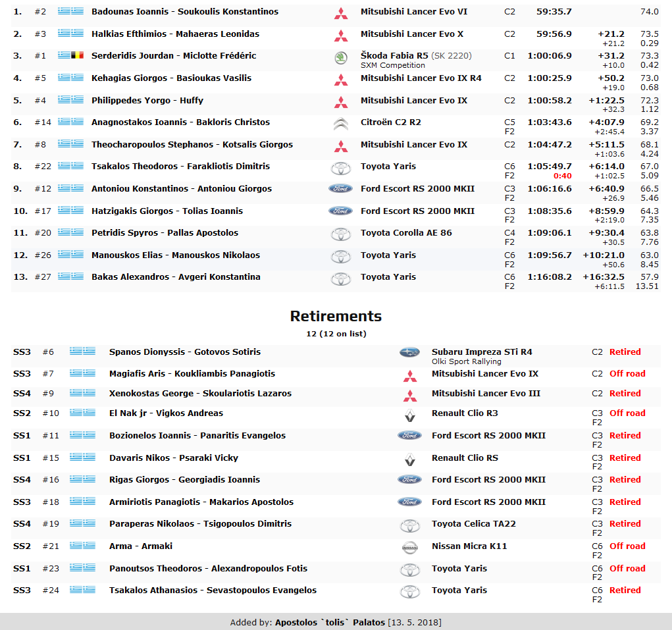
Task: Click Belgian flag beside Serderidis Jourdan
Action: point(78,55)
